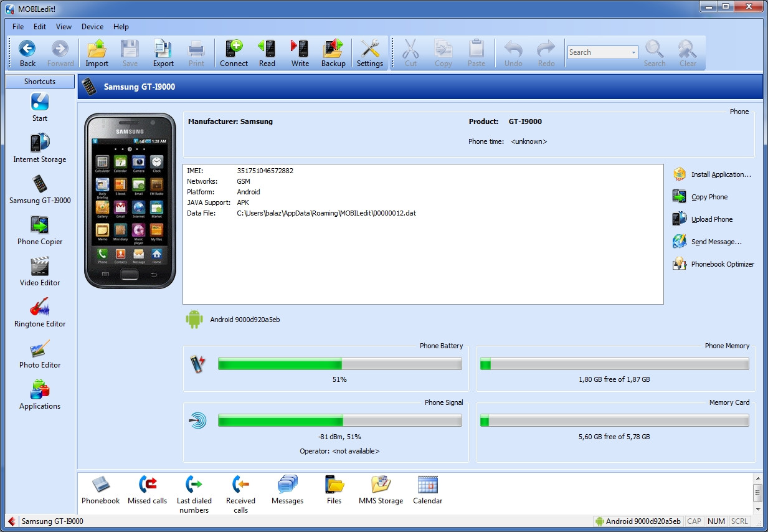Click the Cut scissors icon

click(410, 53)
